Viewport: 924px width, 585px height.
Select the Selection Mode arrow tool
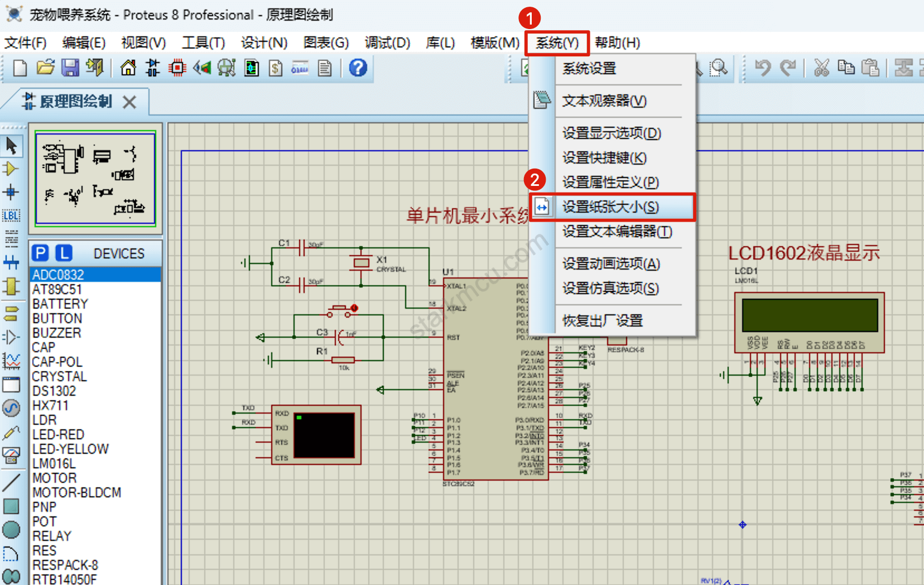(x=11, y=146)
